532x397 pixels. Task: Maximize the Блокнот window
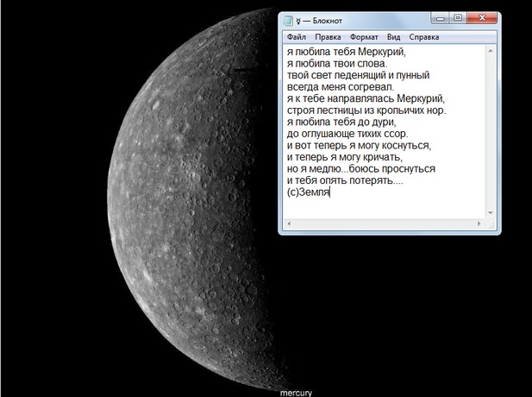coord(458,18)
